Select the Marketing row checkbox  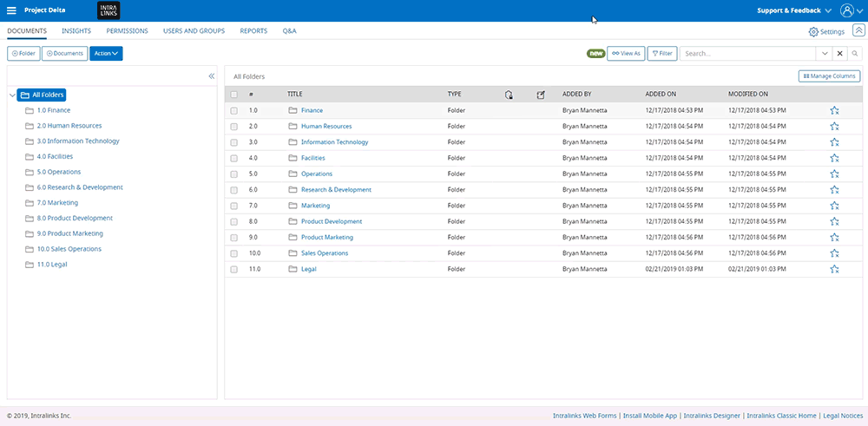click(x=233, y=206)
